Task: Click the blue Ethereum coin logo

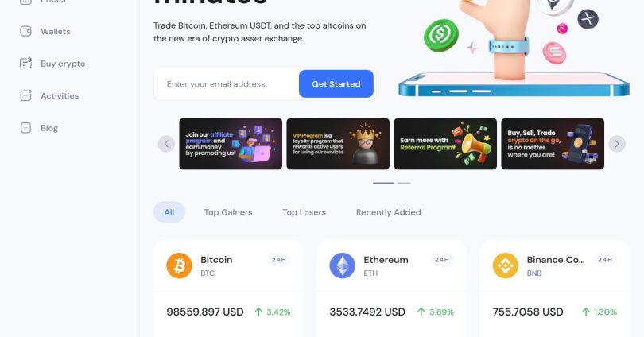Action: [342, 265]
